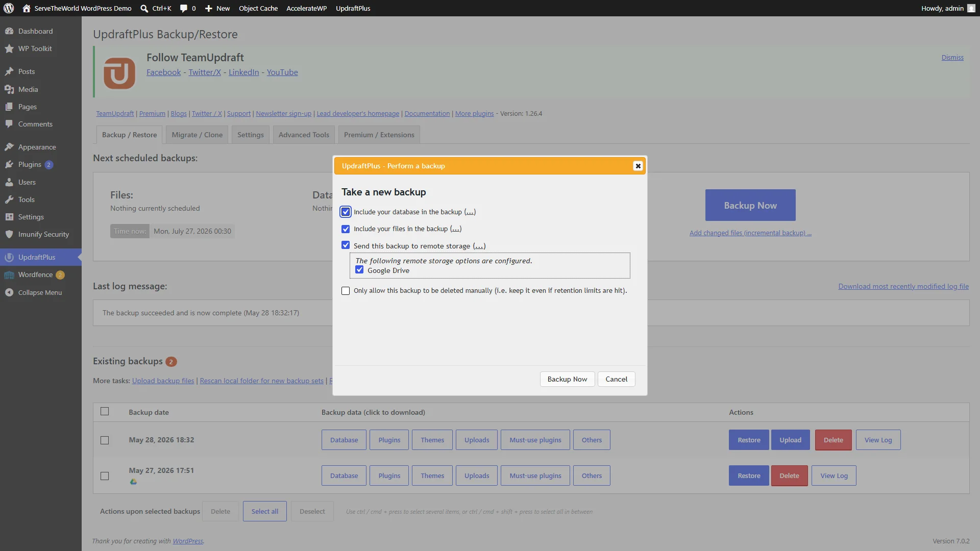Open Wordfence sidebar icon
This screenshot has width=980, height=551.
pyautogui.click(x=9, y=274)
